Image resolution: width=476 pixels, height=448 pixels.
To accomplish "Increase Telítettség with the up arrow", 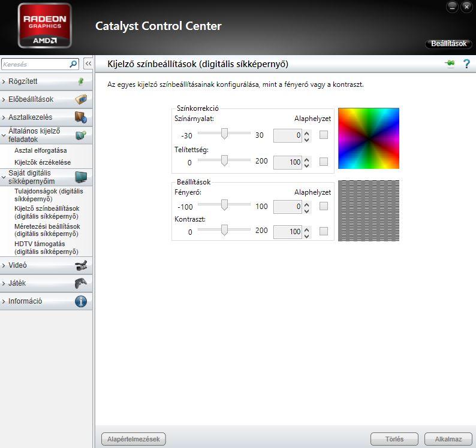I will click(306, 159).
